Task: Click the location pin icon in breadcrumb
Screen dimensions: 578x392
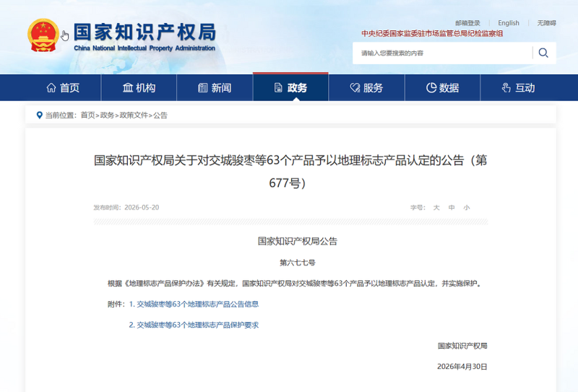Action: click(40, 116)
